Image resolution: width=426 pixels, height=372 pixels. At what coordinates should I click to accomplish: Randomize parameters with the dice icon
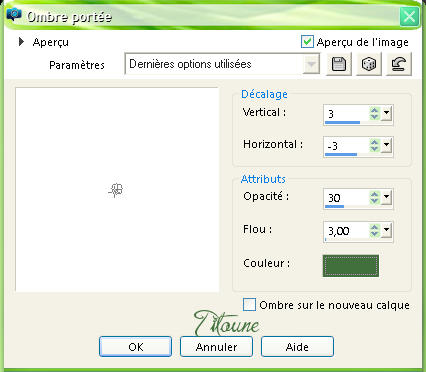(368, 64)
